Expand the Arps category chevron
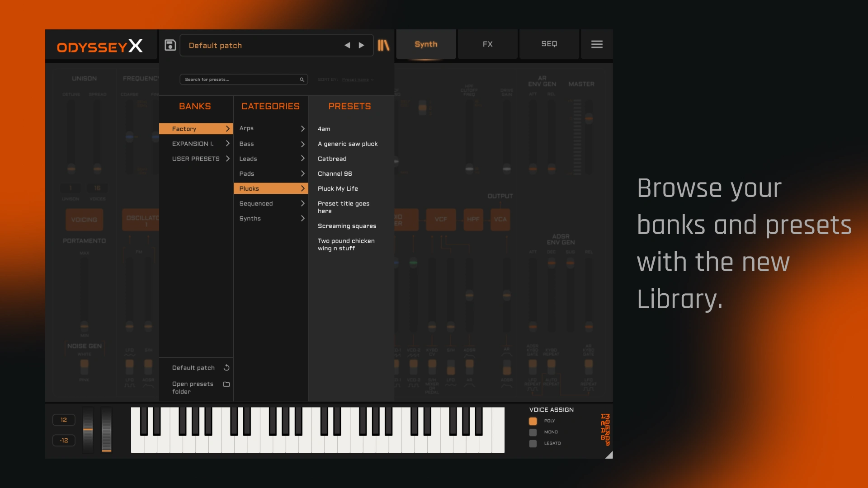 [302, 129]
